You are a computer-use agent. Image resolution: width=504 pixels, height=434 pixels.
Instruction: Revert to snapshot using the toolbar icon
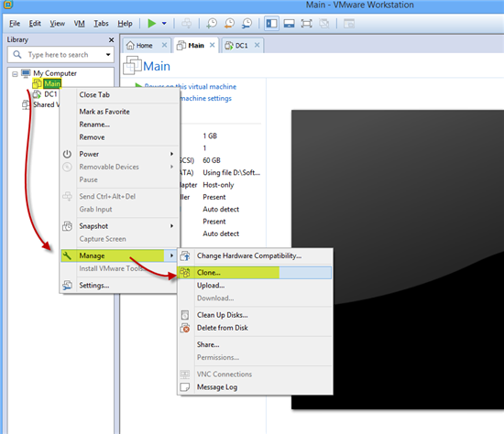click(229, 24)
